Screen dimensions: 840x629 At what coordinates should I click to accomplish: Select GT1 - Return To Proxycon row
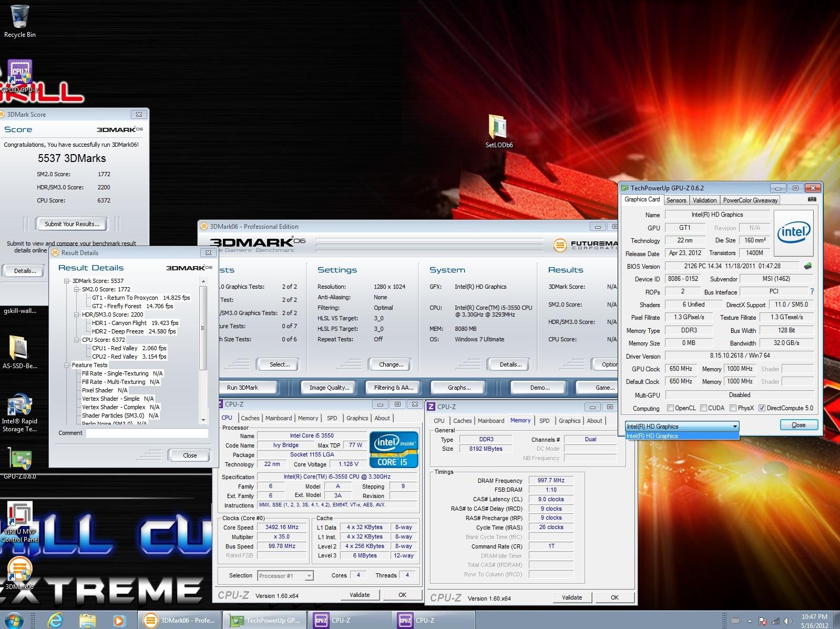(141, 298)
